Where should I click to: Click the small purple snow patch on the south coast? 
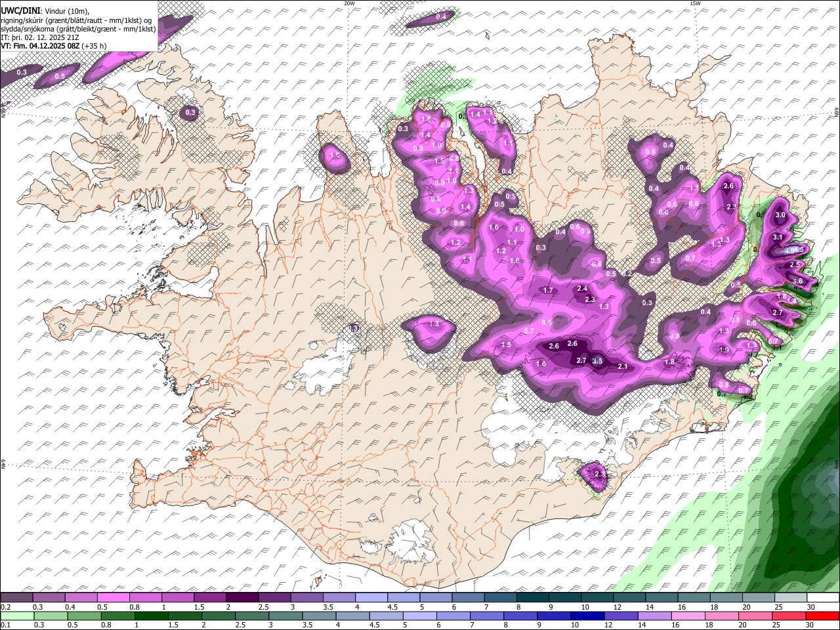593,477
